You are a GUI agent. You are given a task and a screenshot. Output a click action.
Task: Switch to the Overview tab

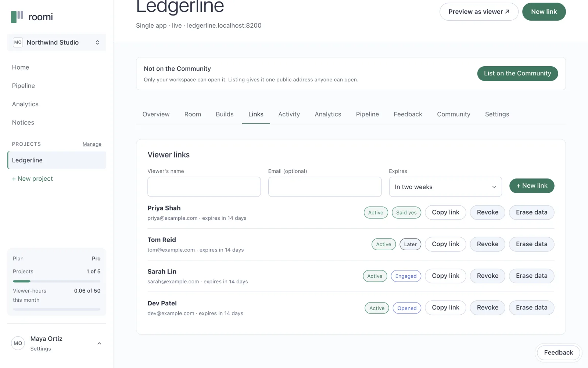click(x=156, y=114)
